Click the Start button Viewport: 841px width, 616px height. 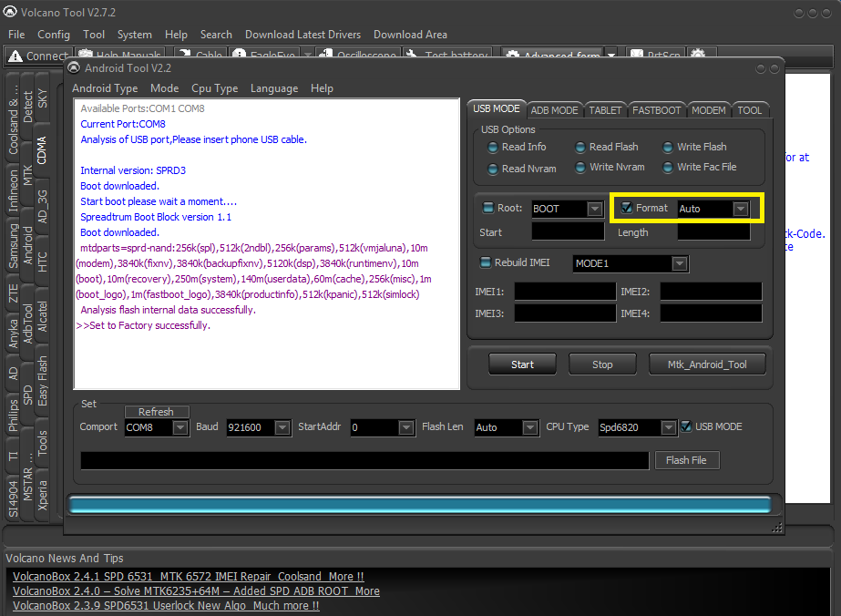click(522, 364)
